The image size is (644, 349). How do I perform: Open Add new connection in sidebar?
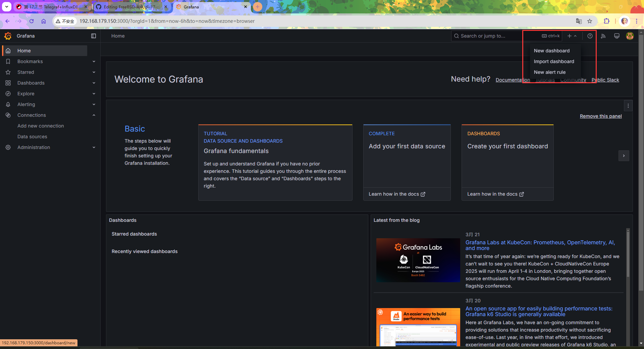point(41,126)
